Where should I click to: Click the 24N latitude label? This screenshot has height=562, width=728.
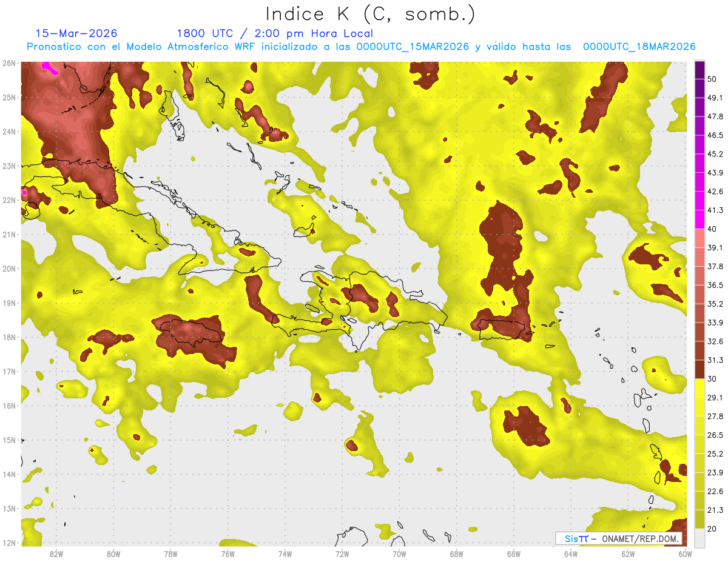click(x=8, y=132)
